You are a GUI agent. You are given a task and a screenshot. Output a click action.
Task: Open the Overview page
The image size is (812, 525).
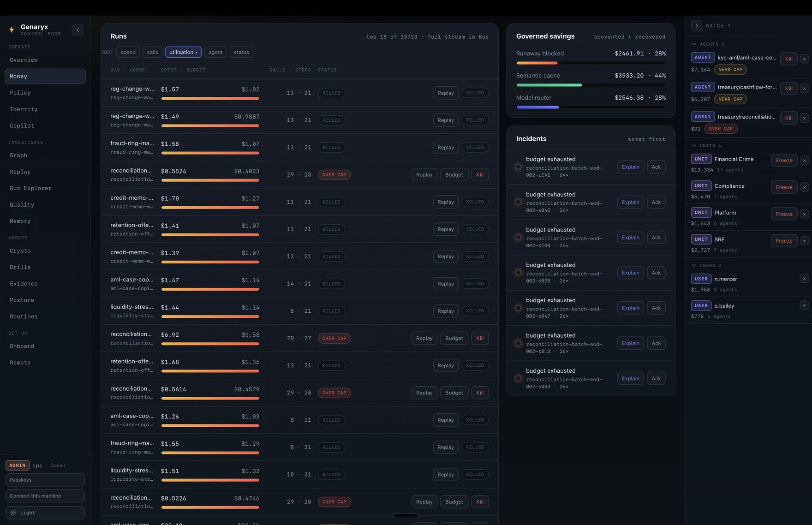pos(45,60)
